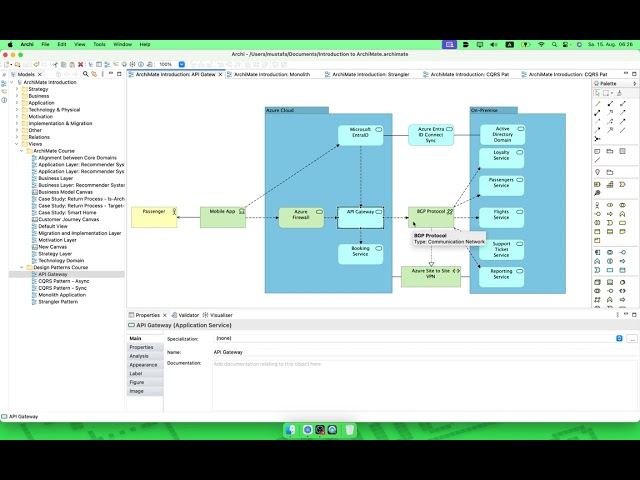Close the API Gateway diagram tab
Image resolution: width=640 pixels, height=480 pixels.
click(x=220, y=74)
